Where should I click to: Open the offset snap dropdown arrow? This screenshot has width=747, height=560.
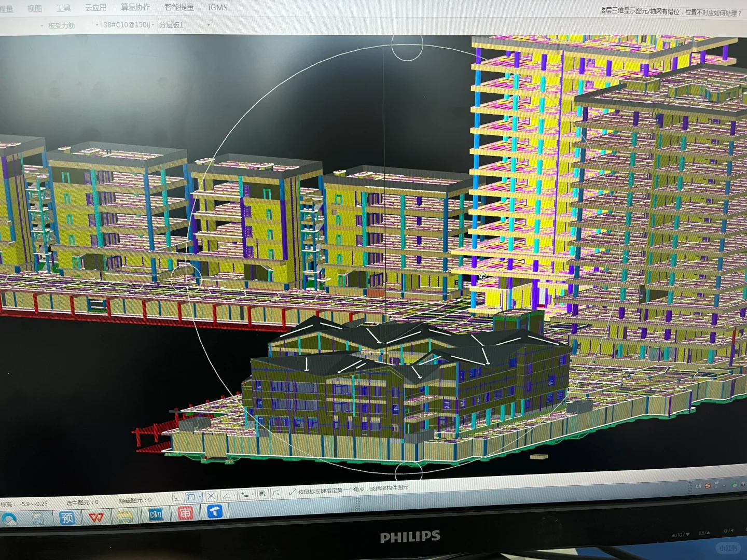253,495
